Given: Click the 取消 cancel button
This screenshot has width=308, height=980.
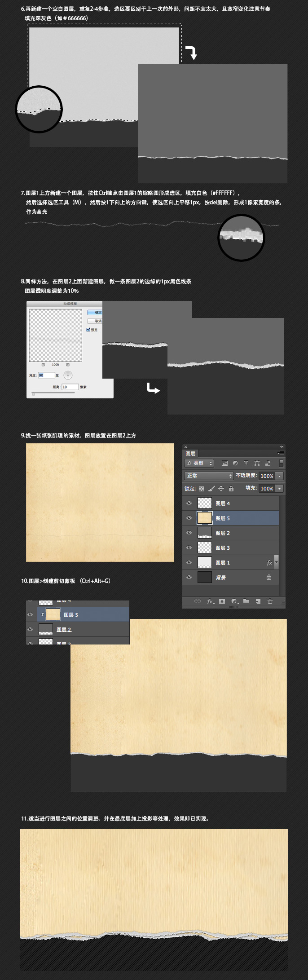Looking at the screenshot, I should pos(95,321).
